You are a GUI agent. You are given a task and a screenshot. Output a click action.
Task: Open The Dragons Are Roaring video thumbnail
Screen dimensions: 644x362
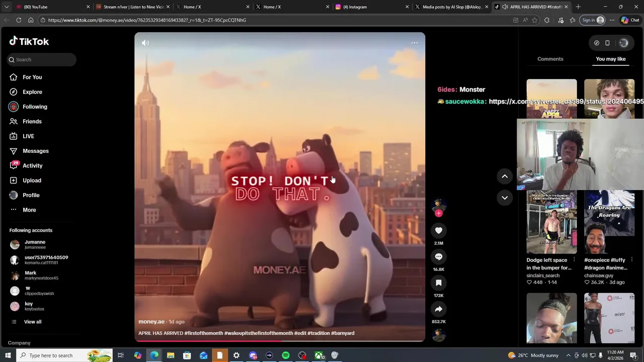(609, 222)
